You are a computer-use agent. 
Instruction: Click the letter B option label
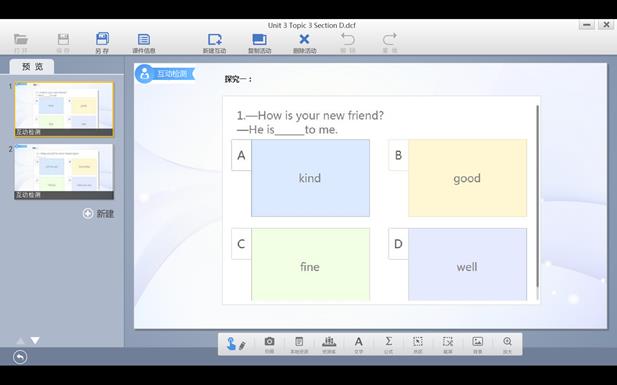coord(398,155)
